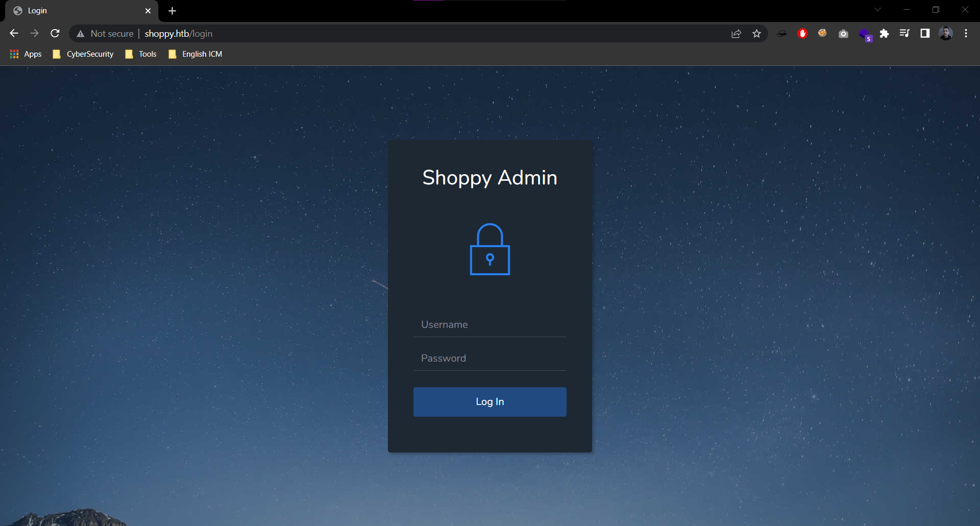Focus the Password input field

point(489,358)
